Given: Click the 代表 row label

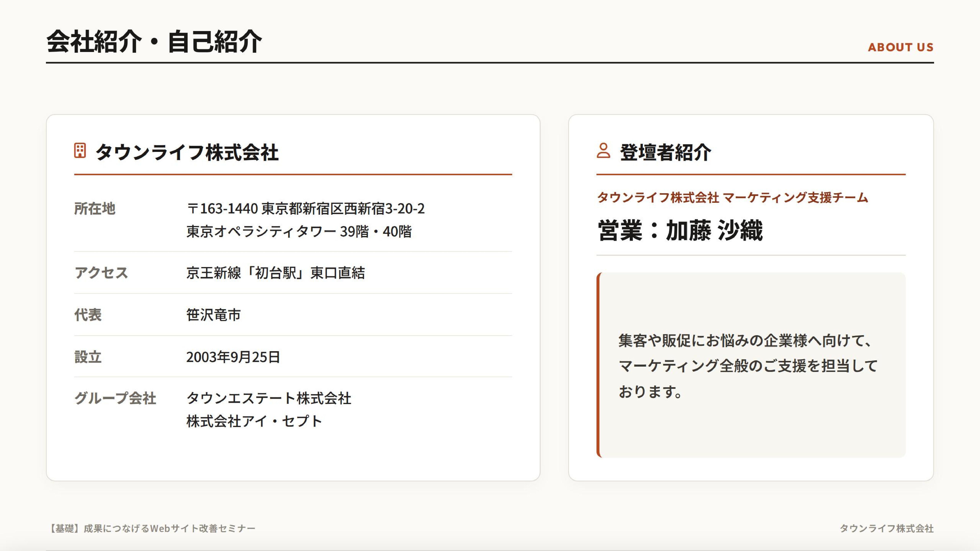Looking at the screenshot, I should (88, 315).
